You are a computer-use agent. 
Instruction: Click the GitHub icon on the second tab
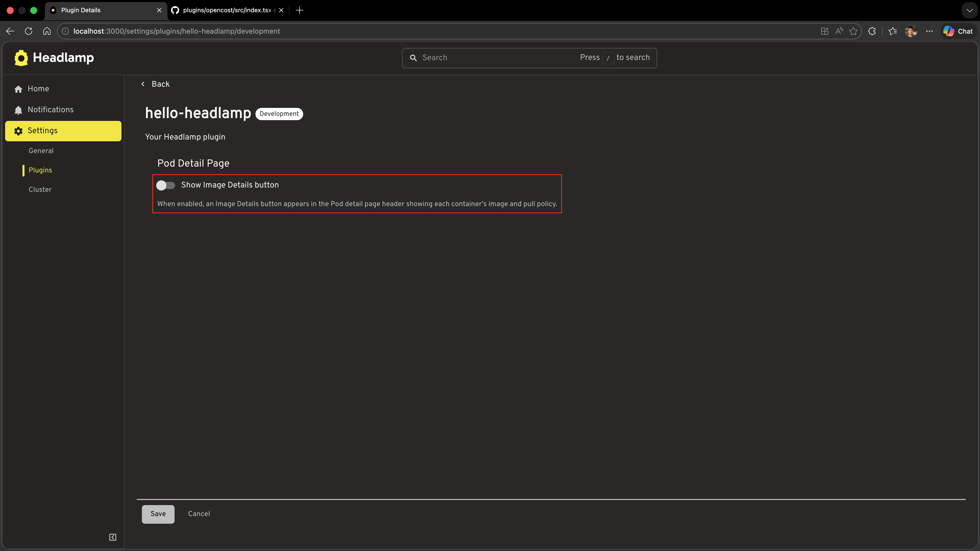175,10
